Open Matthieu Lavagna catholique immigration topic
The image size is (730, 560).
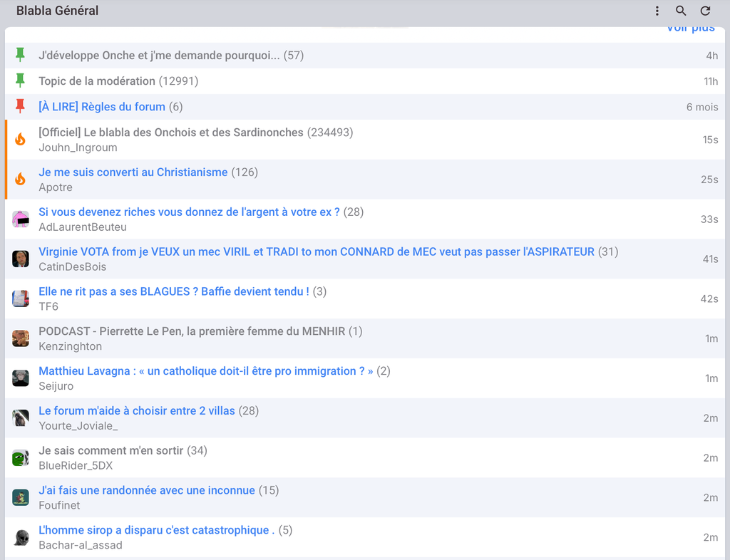206,370
